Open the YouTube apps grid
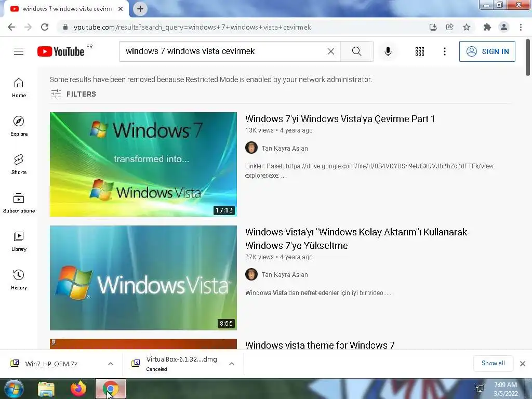The image size is (532, 399). point(420,51)
